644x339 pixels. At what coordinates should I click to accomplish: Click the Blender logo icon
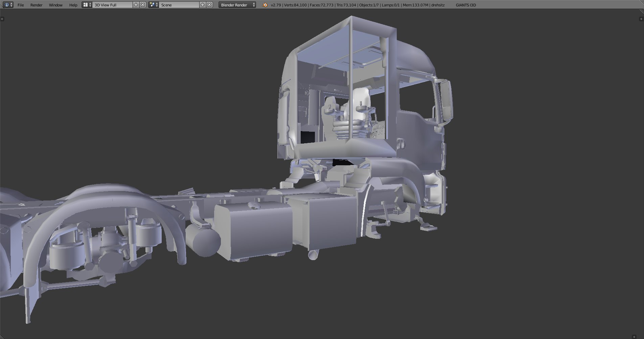(265, 5)
